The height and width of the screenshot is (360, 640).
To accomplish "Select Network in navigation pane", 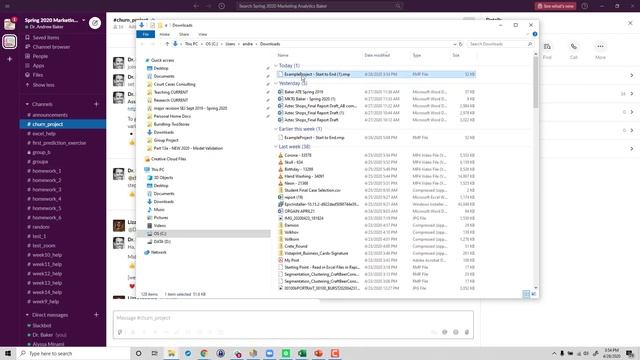I will [x=158, y=252].
